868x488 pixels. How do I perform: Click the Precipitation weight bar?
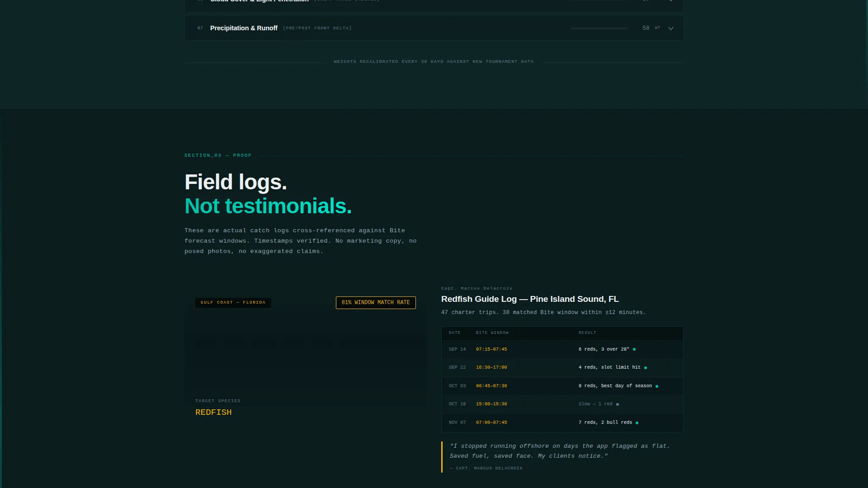599,28
